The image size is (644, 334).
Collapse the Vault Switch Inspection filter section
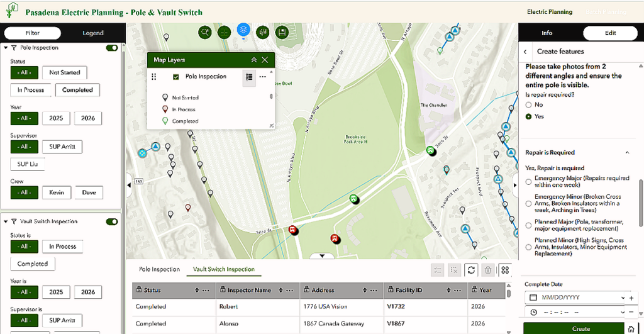pos(6,221)
